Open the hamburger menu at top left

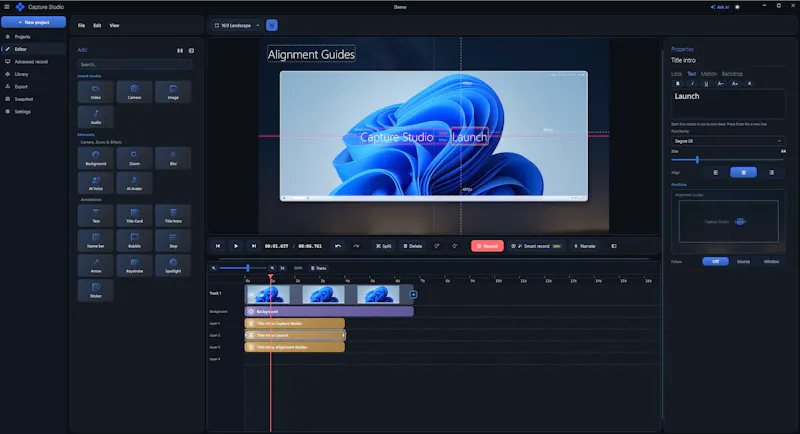7,7
